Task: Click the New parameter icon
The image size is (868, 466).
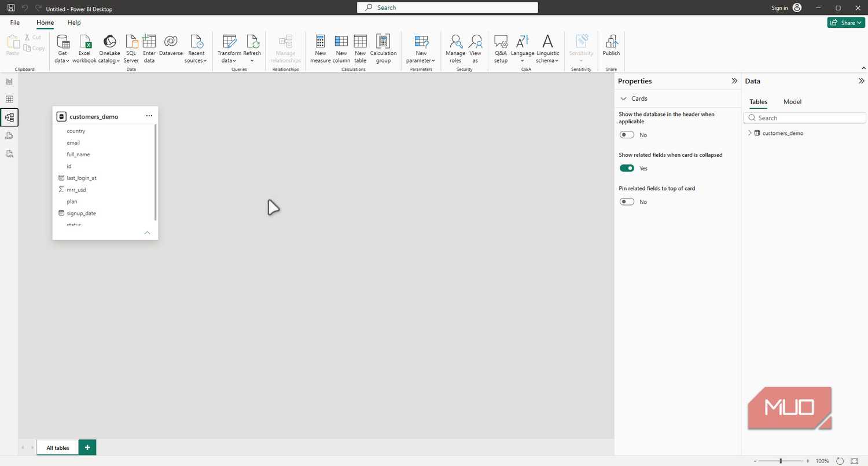Action: (x=421, y=42)
